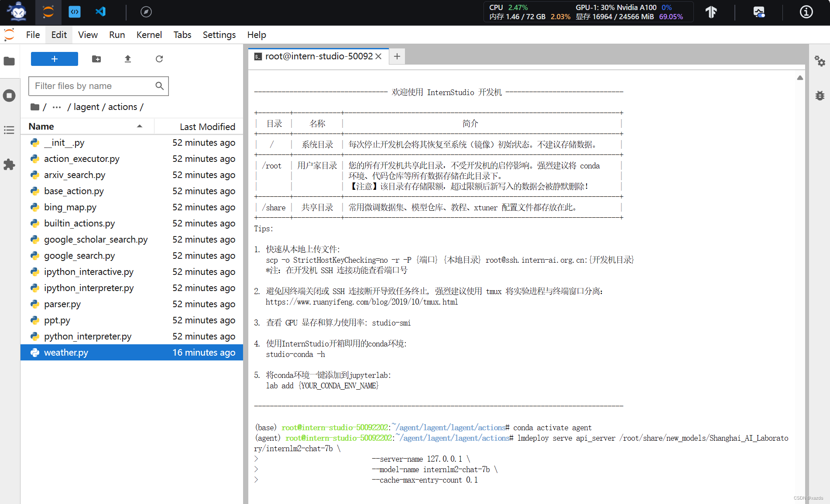Click the root folder breadcrumb icon

[35, 107]
